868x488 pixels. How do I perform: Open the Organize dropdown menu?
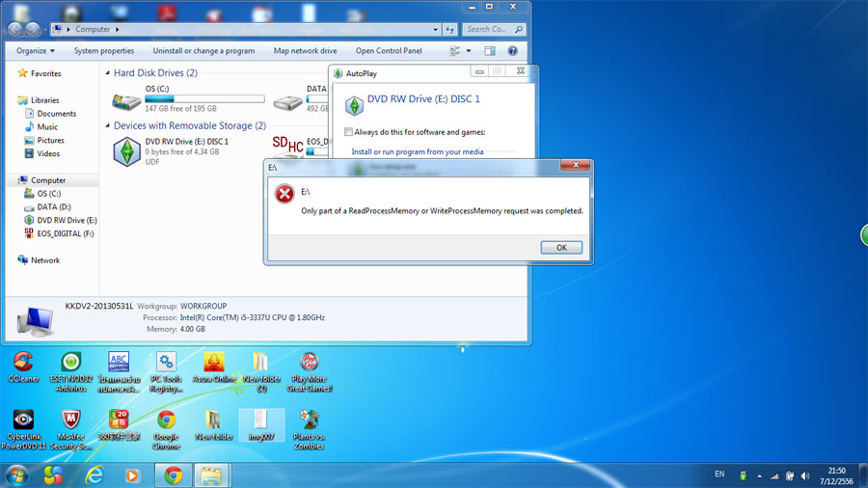(36, 51)
